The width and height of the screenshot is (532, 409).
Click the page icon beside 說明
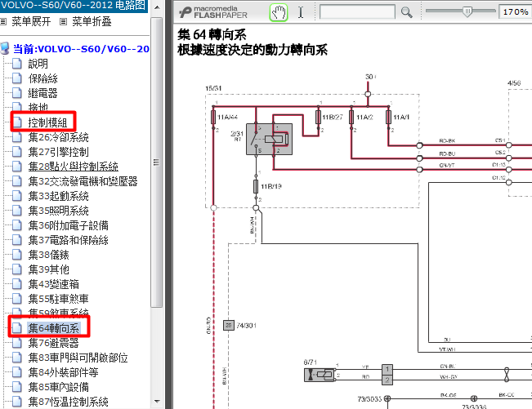[17, 64]
